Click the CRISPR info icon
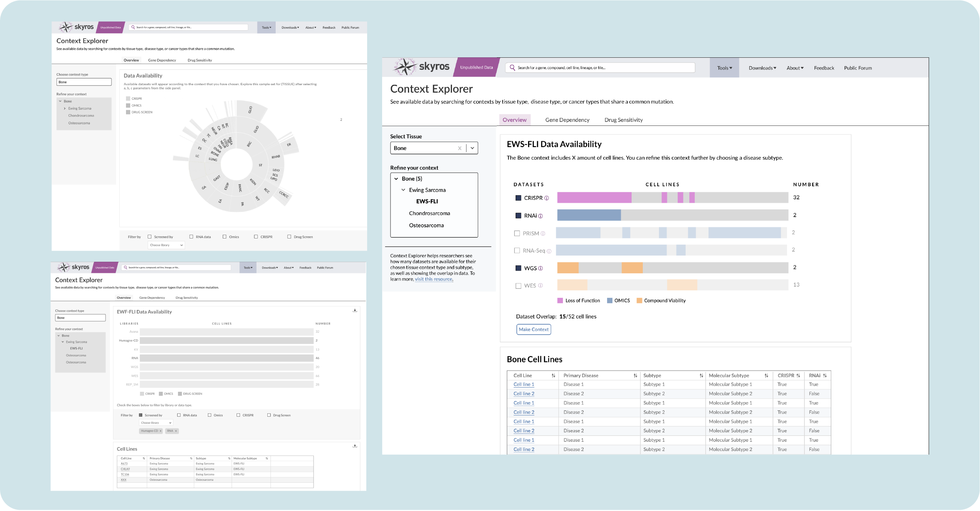Viewport: 980px width, 511px height. (547, 198)
